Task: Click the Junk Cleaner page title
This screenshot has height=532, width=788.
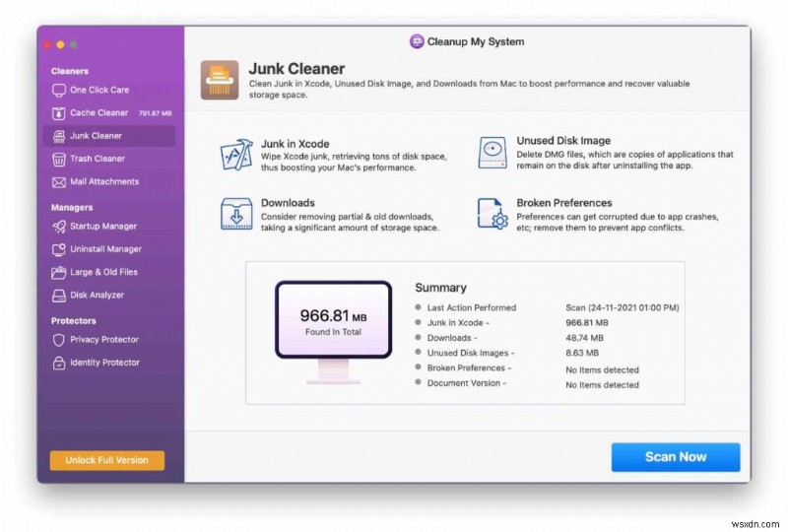Action: (x=296, y=69)
